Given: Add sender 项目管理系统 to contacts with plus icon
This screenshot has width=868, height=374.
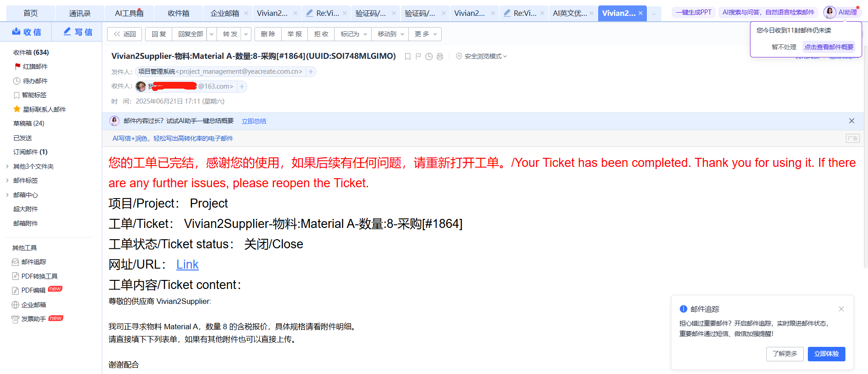Looking at the screenshot, I should pyautogui.click(x=311, y=71).
